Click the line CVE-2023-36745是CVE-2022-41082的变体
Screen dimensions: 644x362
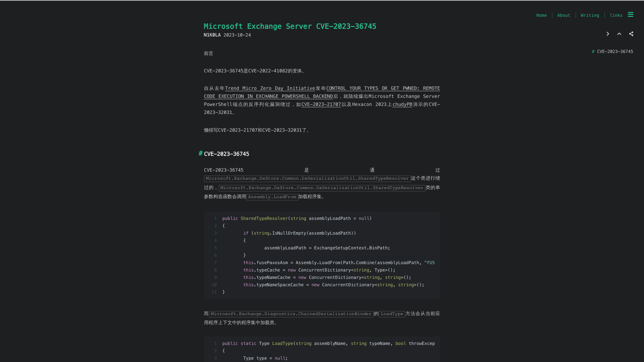(254, 71)
